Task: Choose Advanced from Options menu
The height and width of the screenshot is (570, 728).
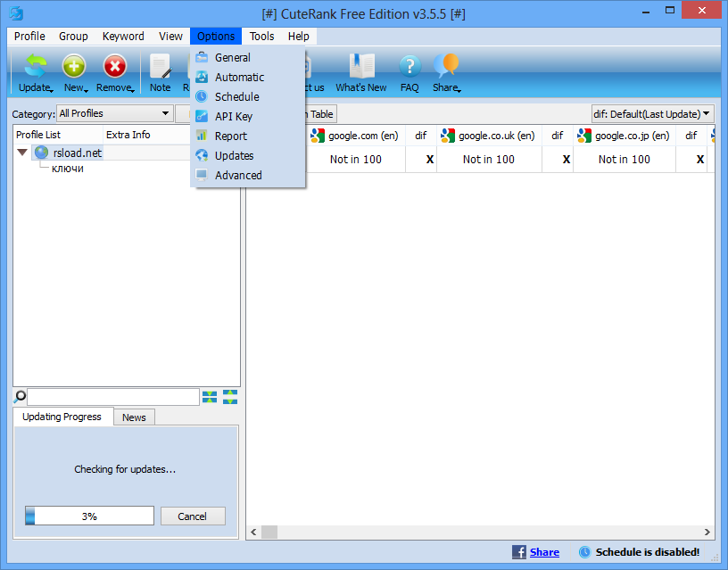Action: point(248,175)
